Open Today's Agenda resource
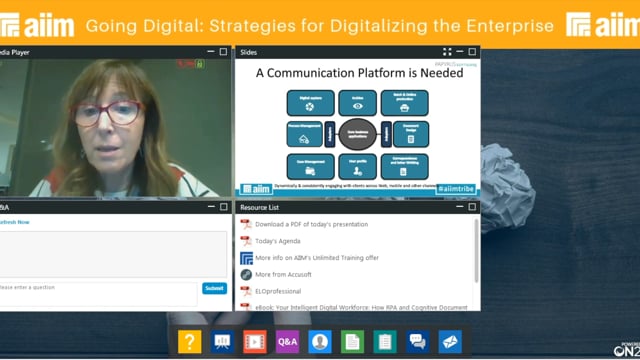640x360 pixels. tap(278, 241)
